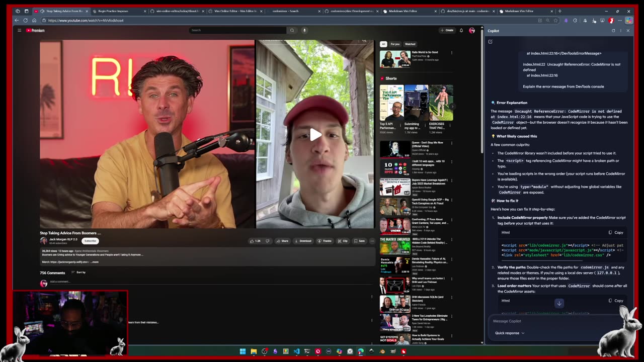Click the youtube.com URL in address bar
This screenshot has width=644, height=362.
click(x=86, y=21)
